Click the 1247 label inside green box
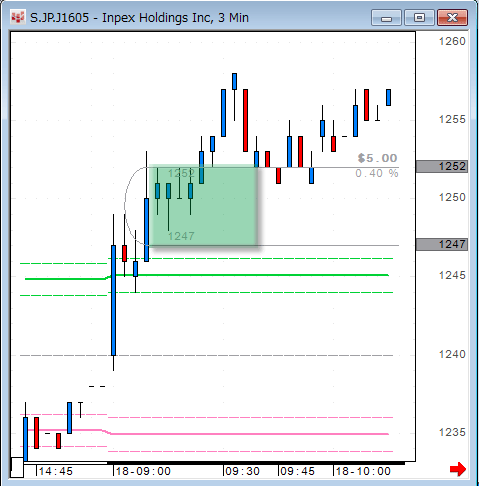This screenshot has width=479, height=486. click(x=181, y=236)
